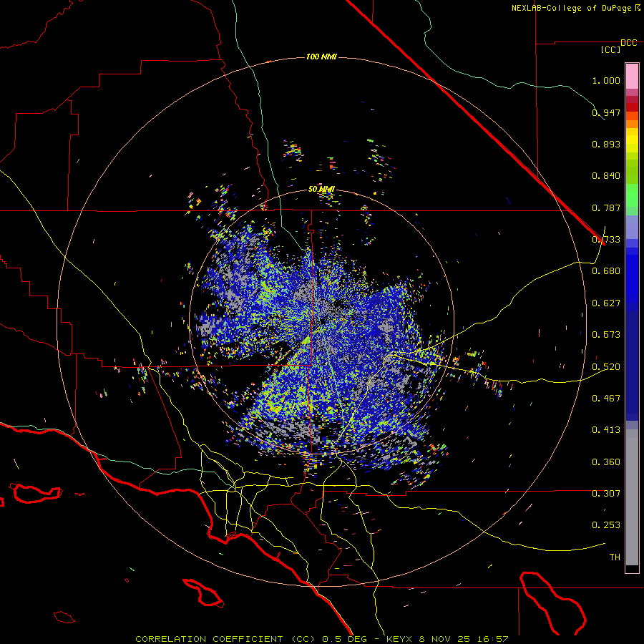Select the 0.307 scale value
The height and width of the screenshot is (644, 644).
pyautogui.click(x=606, y=493)
